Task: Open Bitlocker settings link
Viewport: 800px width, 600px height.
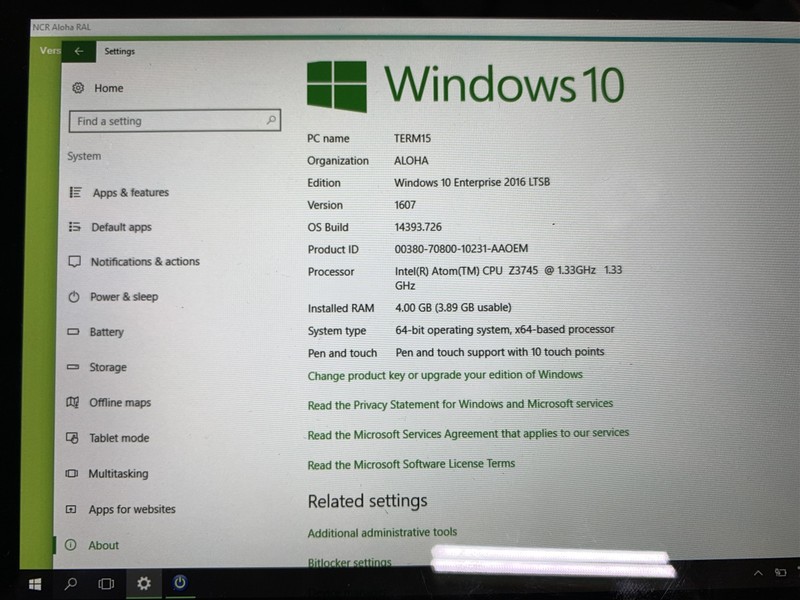Action: (349, 562)
